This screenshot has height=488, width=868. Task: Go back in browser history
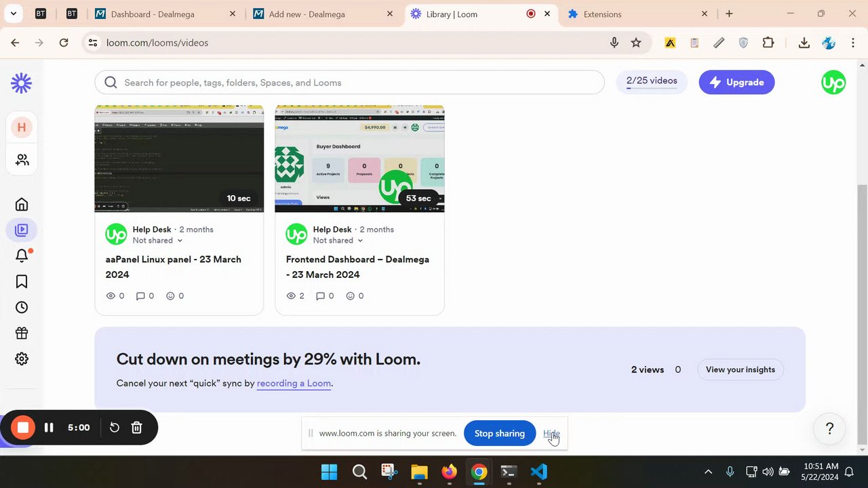tap(15, 43)
